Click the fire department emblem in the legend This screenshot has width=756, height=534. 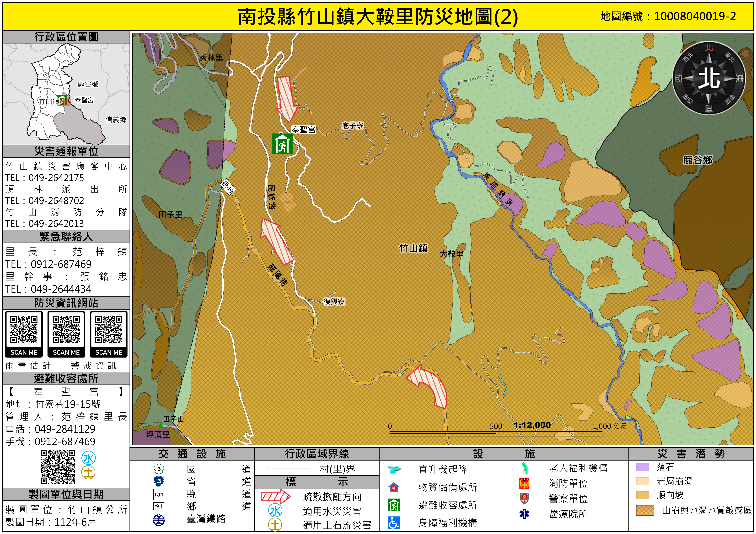coord(524,483)
